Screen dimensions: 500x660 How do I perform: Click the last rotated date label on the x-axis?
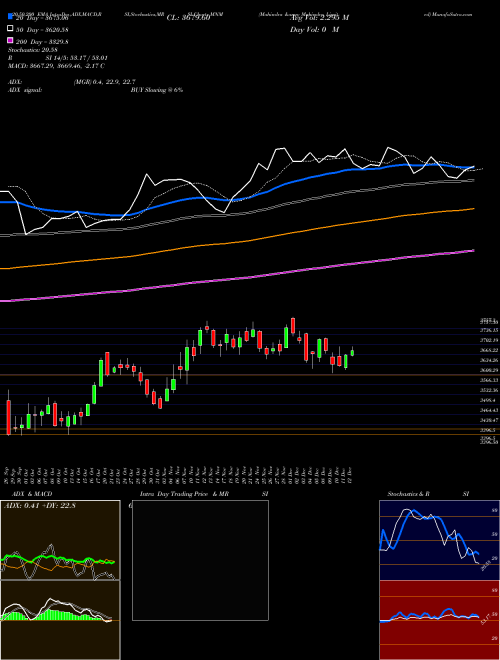[349, 474]
